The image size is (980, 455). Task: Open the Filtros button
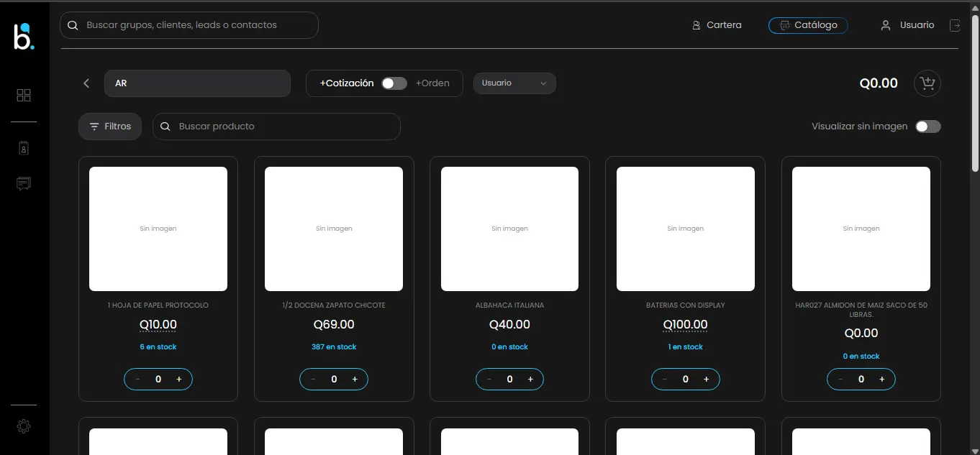click(x=110, y=127)
